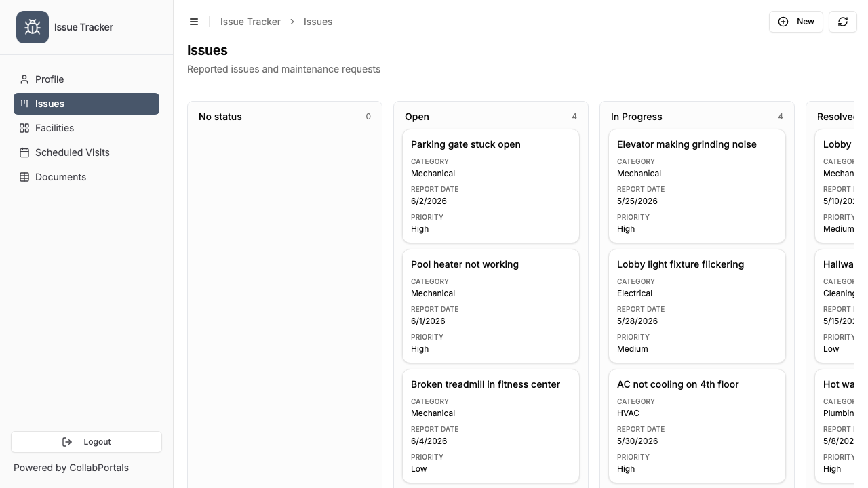
Task: Click 'Reported issues and maintenance requests' subtitle
Action: point(283,69)
